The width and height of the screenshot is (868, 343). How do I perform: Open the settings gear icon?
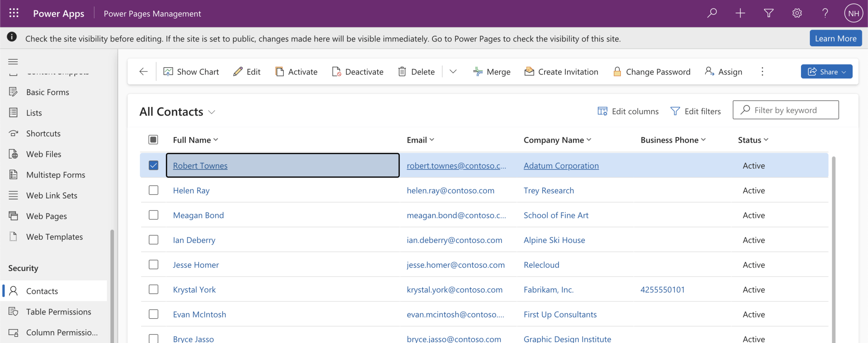797,13
